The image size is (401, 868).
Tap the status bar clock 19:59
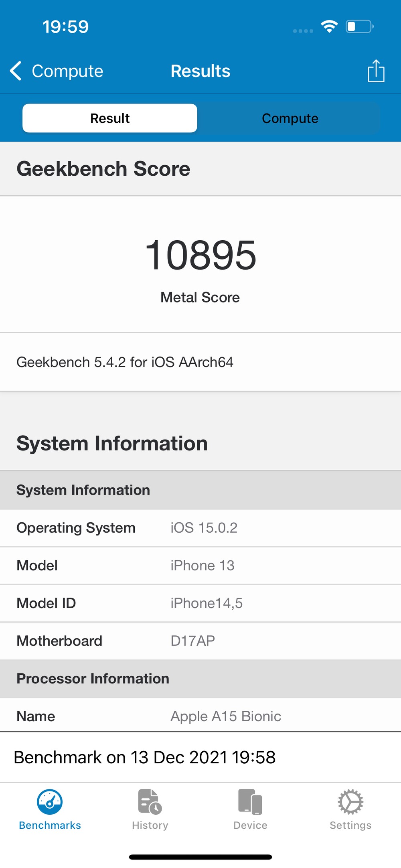[66, 27]
